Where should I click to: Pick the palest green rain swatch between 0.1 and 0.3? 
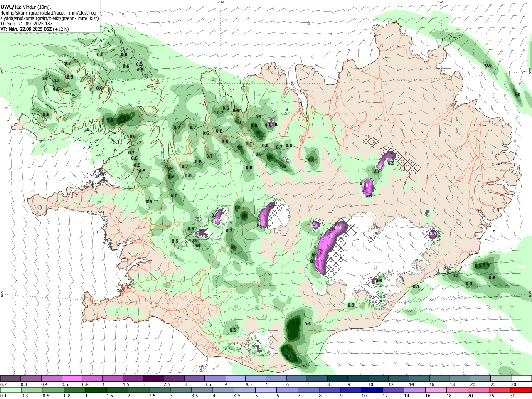[10, 390]
